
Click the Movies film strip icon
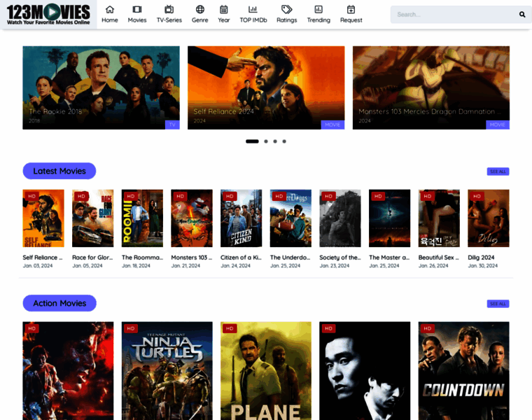tap(137, 10)
